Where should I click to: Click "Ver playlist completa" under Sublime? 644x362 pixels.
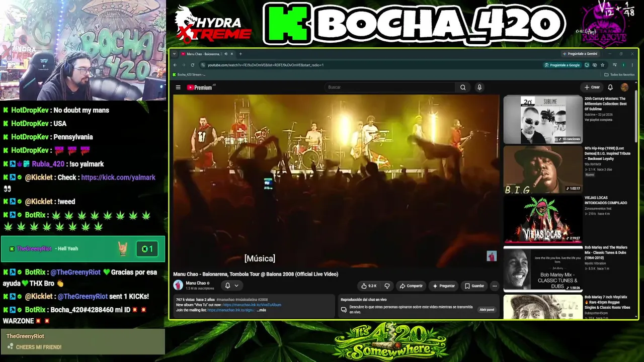pos(598,120)
